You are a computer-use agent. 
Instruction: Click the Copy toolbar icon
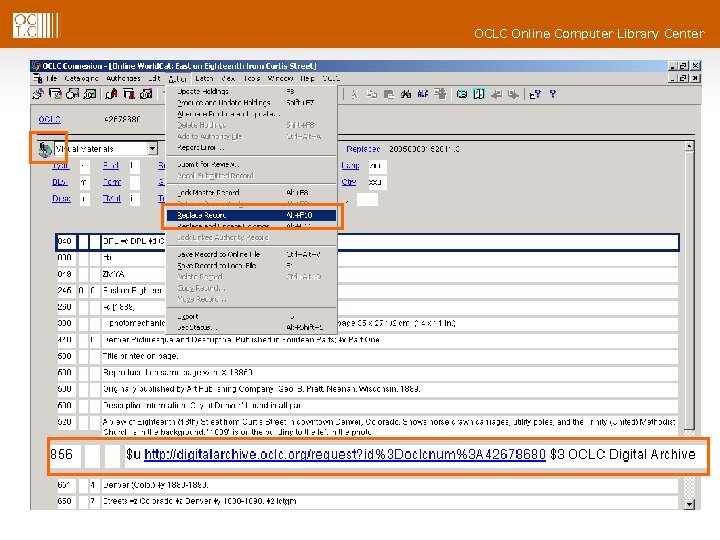pyautogui.click(x=371, y=94)
